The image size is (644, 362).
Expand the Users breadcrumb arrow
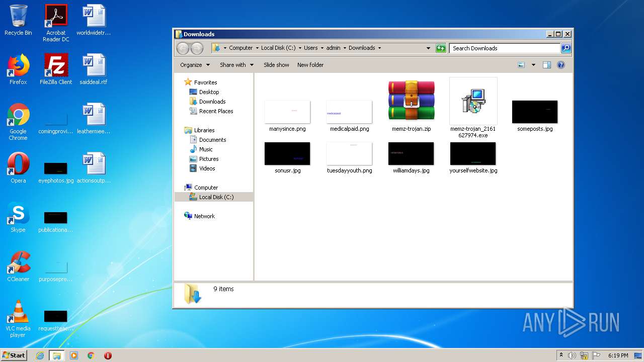[x=322, y=48]
